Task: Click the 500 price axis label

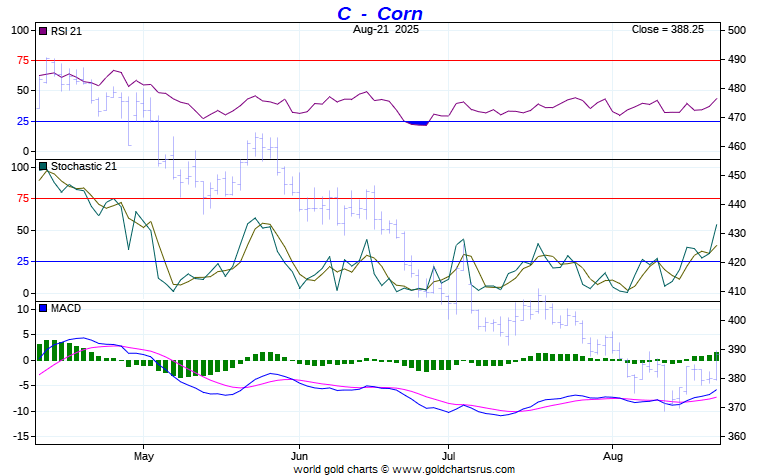Action: 736,30
